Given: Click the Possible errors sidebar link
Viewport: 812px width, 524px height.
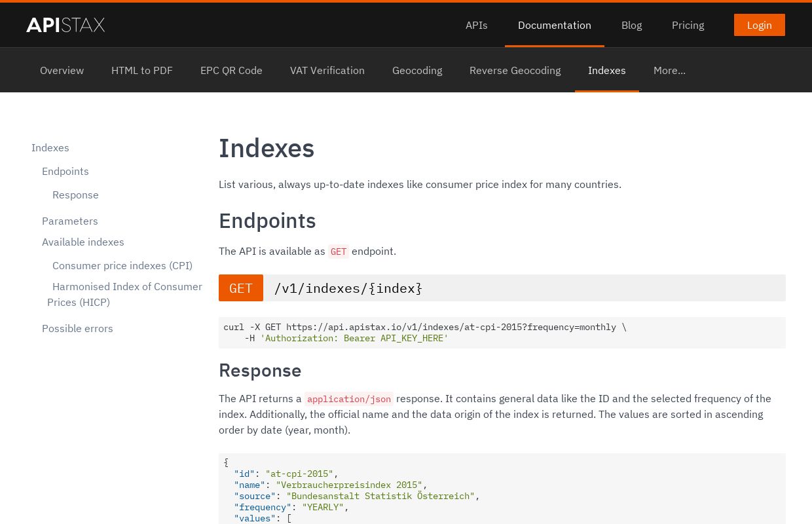Looking at the screenshot, I should tap(77, 328).
